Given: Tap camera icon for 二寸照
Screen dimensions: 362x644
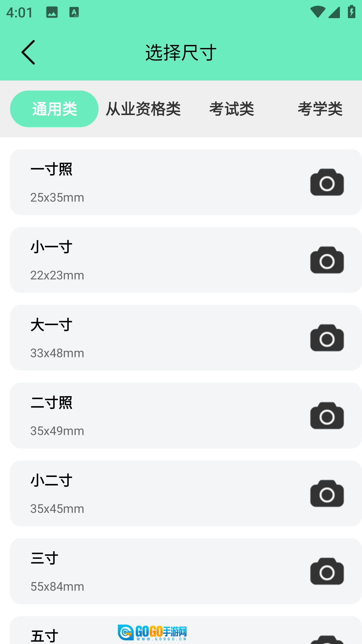Looking at the screenshot, I should [x=327, y=416].
